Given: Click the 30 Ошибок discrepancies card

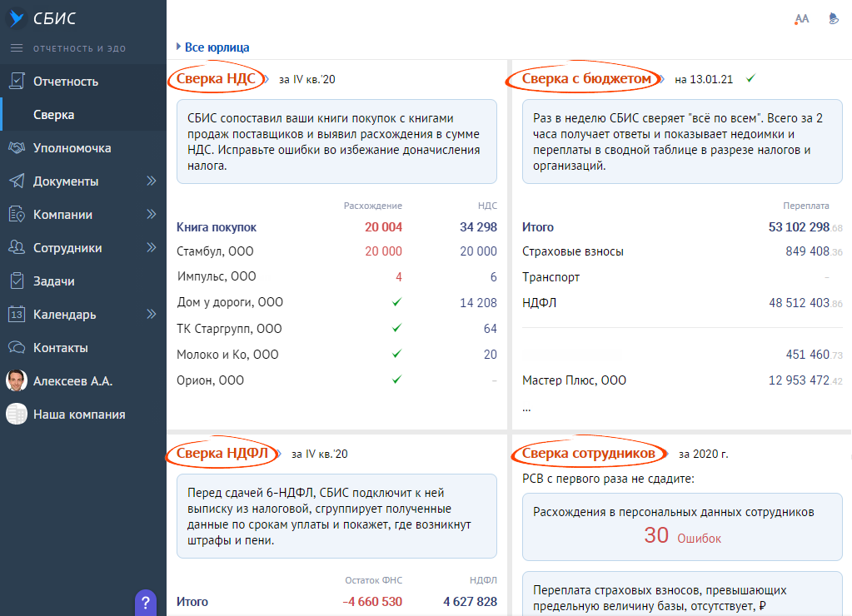Looking at the screenshot, I should coord(682,526).
